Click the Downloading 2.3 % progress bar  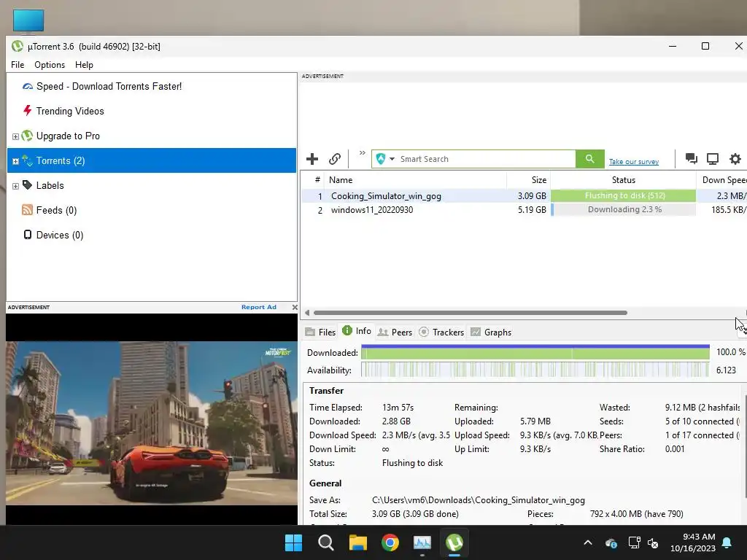pos(623,209)
